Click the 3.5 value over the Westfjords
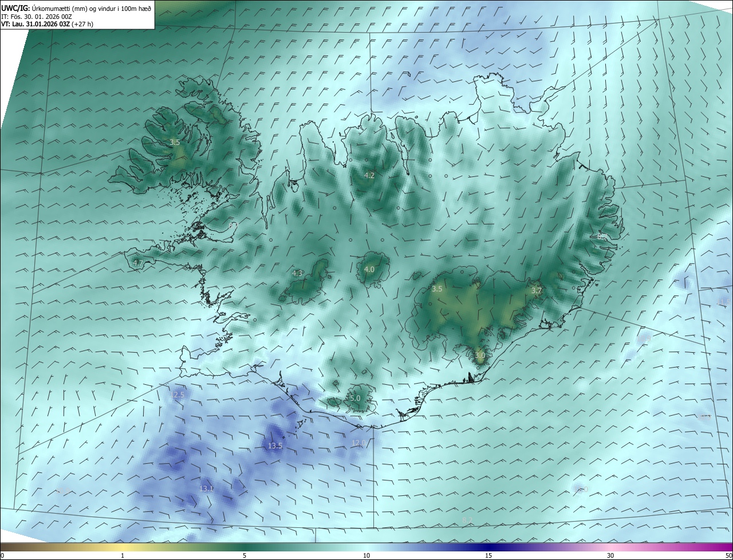Viewport: 733px width, 560px height. click(175, 142)
